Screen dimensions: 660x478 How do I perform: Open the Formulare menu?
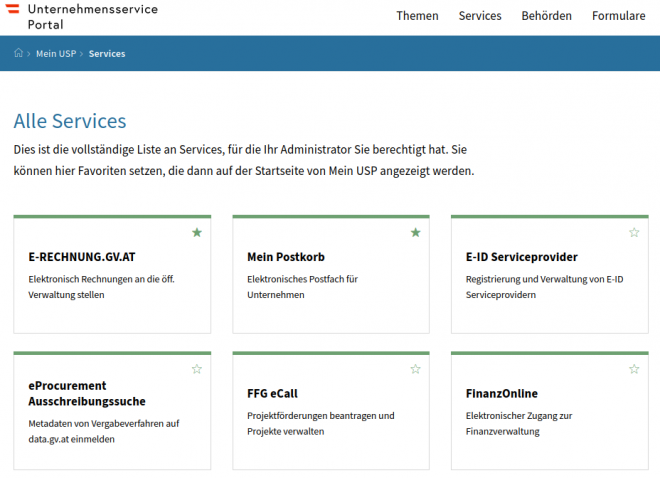point(618,16)
